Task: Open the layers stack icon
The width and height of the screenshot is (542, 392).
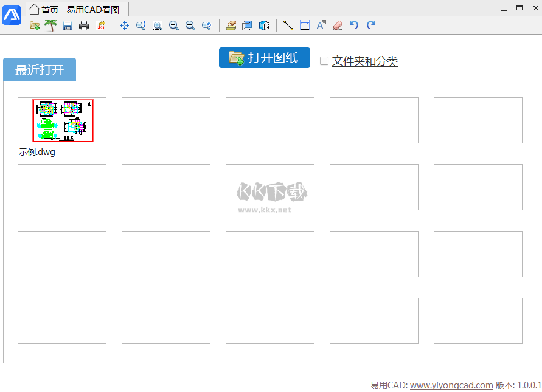Action: [x=231, y=26]
